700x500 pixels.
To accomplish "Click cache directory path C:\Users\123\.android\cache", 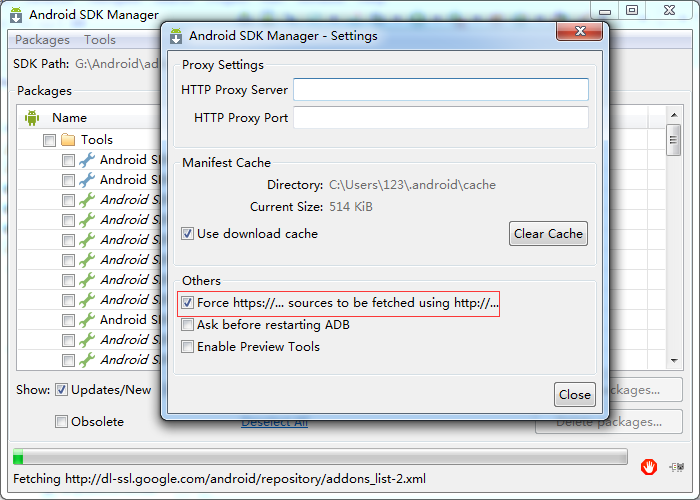I will pyautogui.click(x=412, y=185).
